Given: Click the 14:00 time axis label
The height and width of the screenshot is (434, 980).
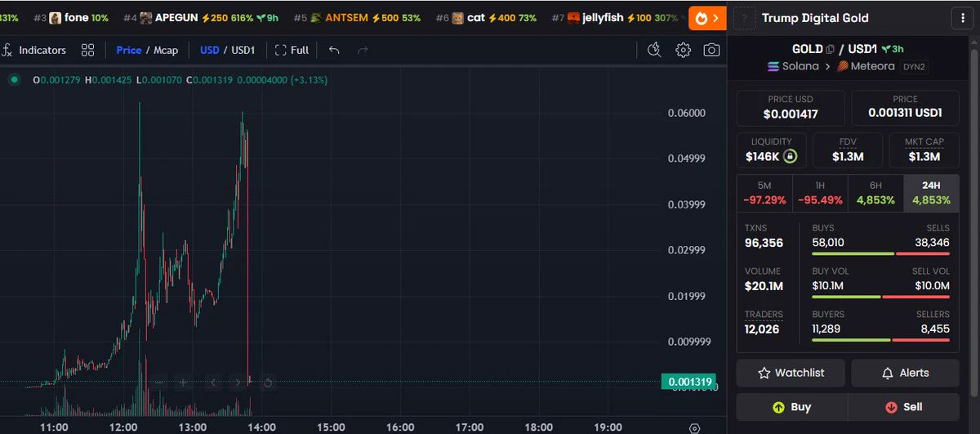Looking at the screenshot, I should (261, 427).
